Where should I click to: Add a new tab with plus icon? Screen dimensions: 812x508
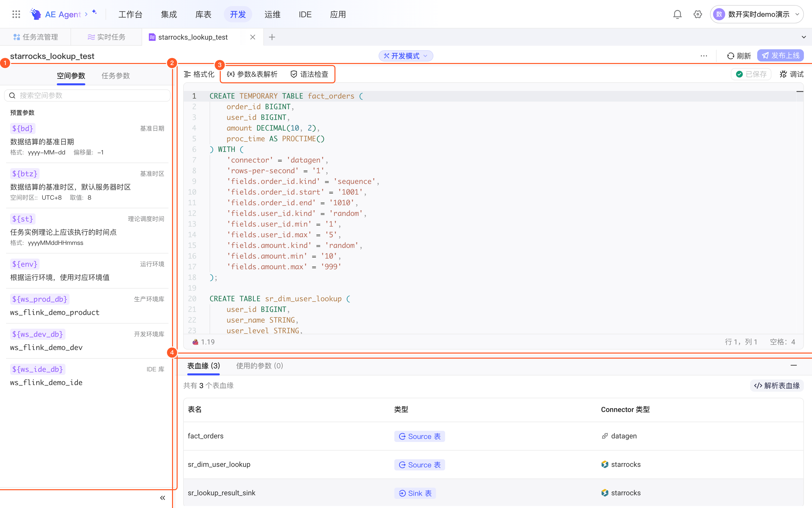click(272, 37)
